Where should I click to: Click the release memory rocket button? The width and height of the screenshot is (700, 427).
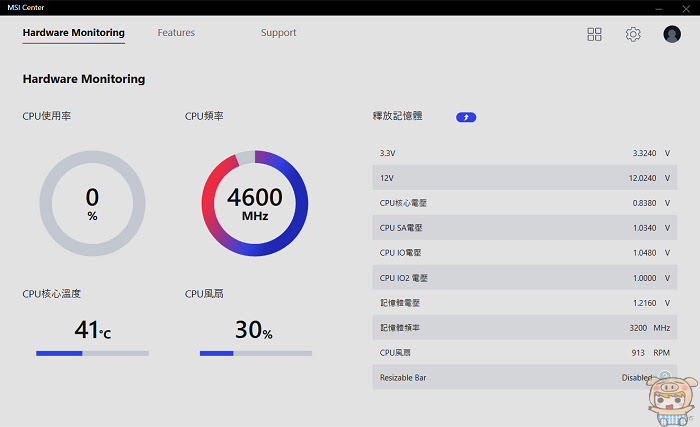(466, 117)
